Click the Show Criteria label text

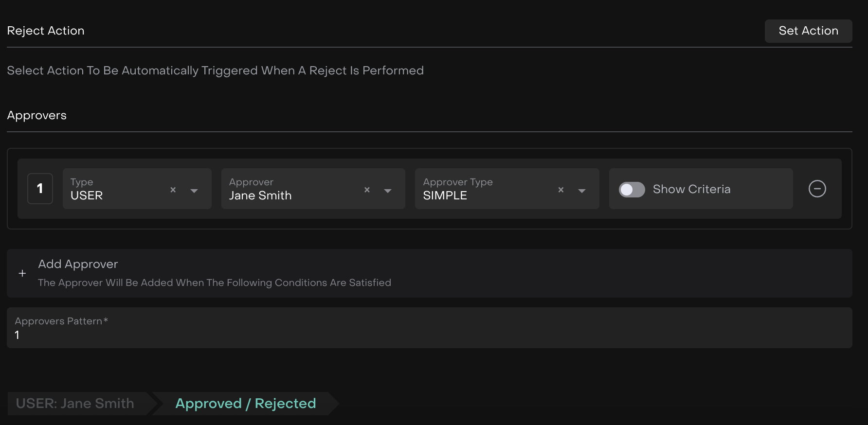pos(691,189)
